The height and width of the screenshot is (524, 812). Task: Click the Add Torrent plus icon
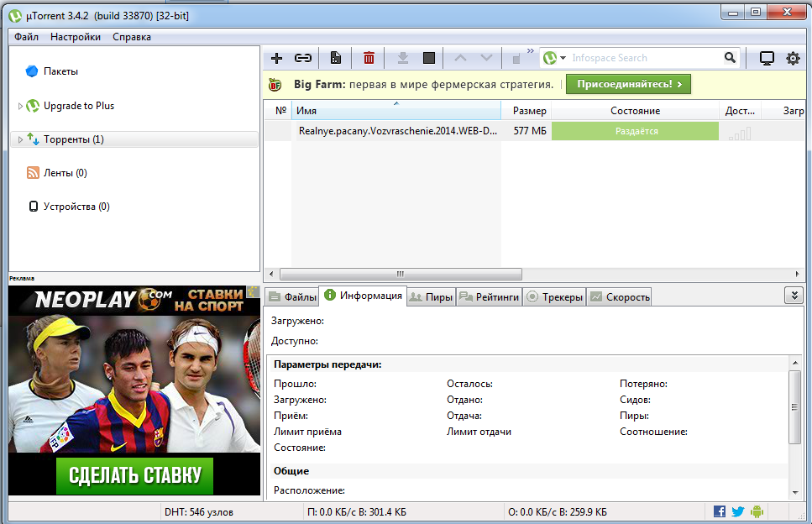click(276, 58)
